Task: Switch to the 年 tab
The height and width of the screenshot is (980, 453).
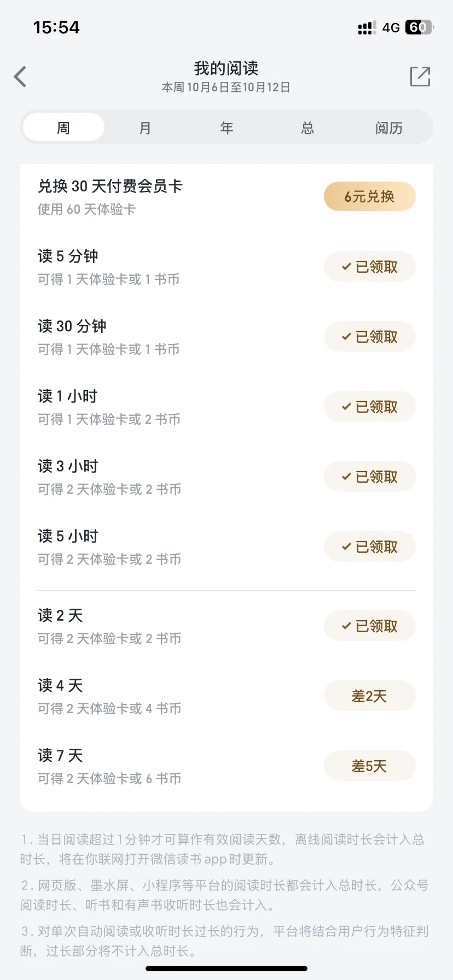Action: [x=226, y=128]
